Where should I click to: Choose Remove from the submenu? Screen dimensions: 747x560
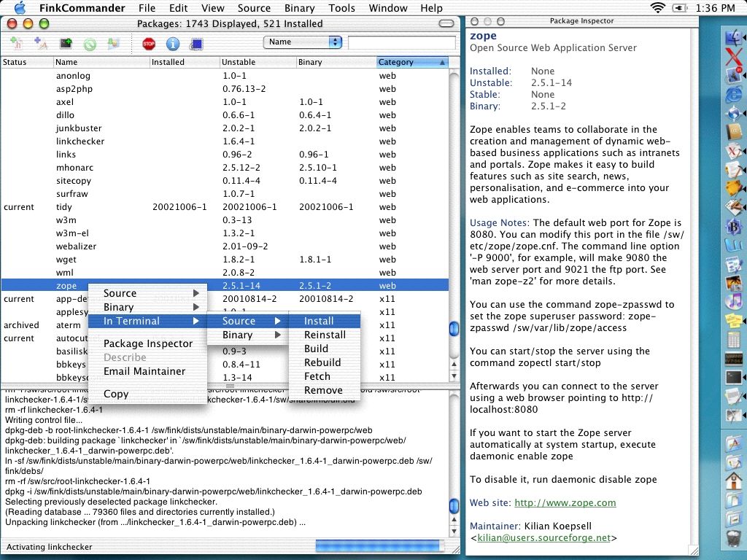[x=325, y=390]
